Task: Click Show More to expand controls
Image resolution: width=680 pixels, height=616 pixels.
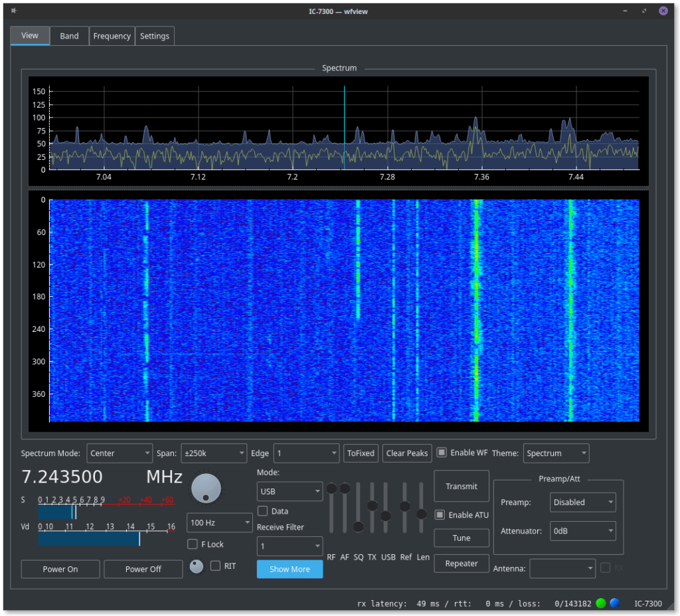Action: 290,569
